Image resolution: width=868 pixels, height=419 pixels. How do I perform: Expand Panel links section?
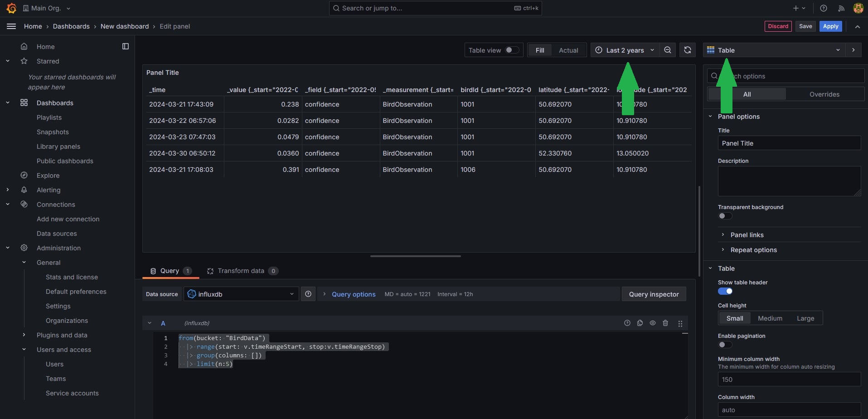(747, 234)
